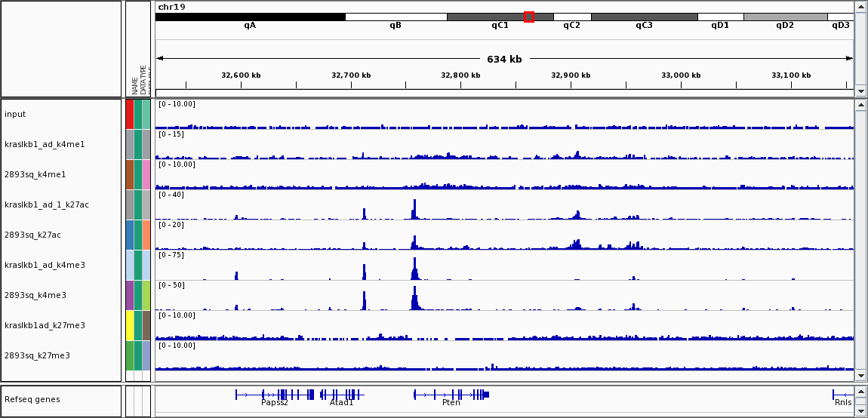Click the yellow swatch beside kraslkb1ad_k27me3
Image resolution: width=868 pixels, height=418 pixels.
click(x=130, y=325)
